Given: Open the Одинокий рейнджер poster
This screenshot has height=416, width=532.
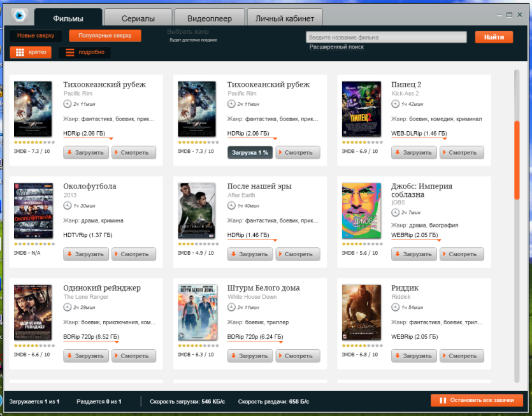Looking at the screenshot, I should click(x=33, y=312).
